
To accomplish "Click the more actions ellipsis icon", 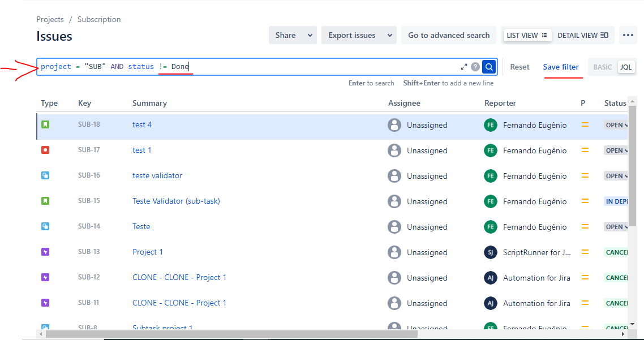I will (x=628, y=35).
